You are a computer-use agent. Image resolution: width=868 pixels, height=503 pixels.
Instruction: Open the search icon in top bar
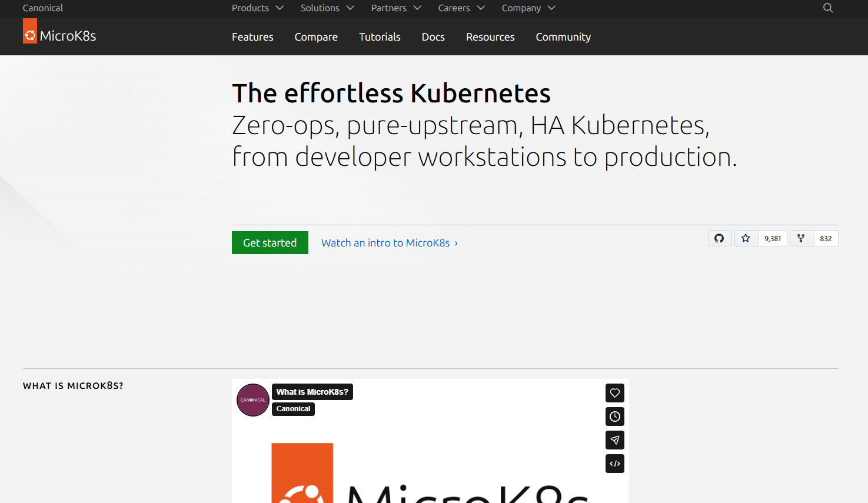[x=828, y=8]
